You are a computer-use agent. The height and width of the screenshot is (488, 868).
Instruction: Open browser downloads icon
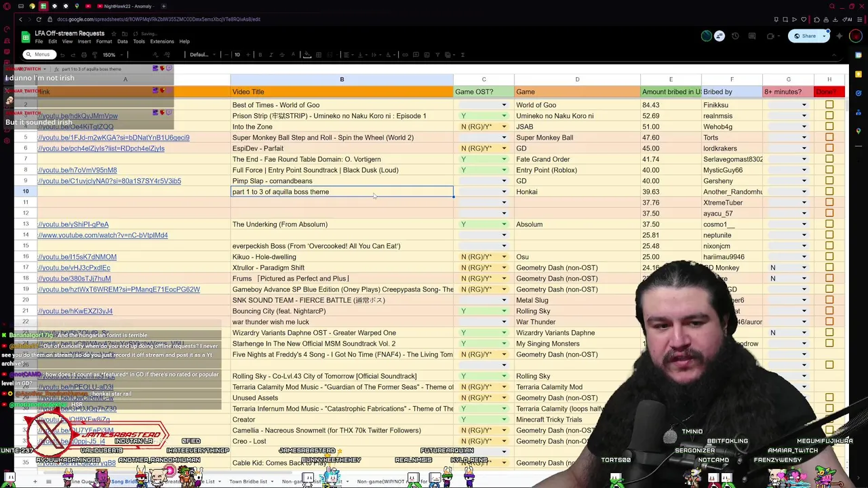(x=835, y=20)
